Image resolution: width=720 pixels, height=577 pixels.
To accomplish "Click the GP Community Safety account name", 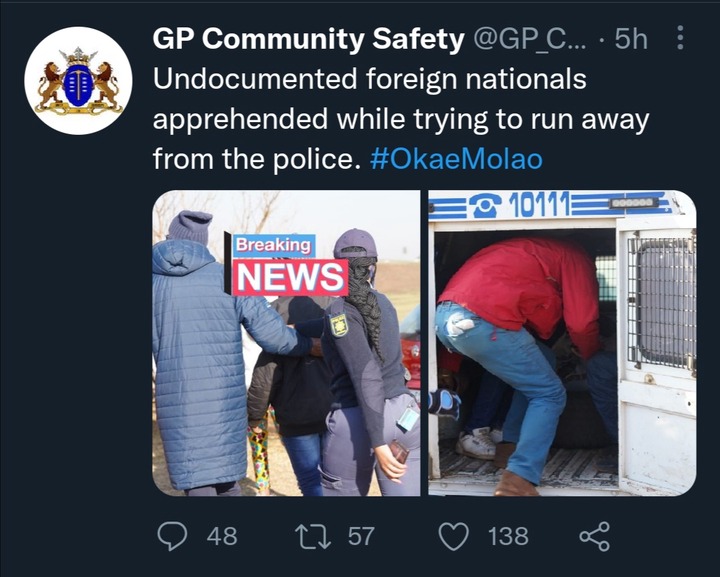I will click(x=308, y=39).
